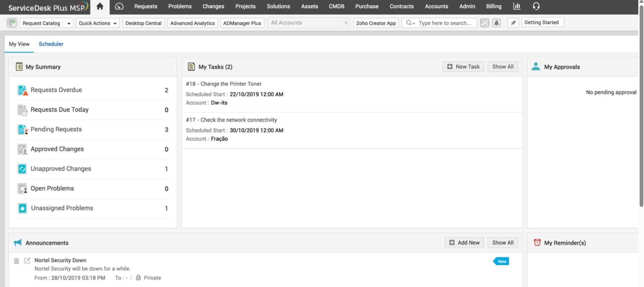Expand the Request Catalog dropdown arrow

click(68, 23)
